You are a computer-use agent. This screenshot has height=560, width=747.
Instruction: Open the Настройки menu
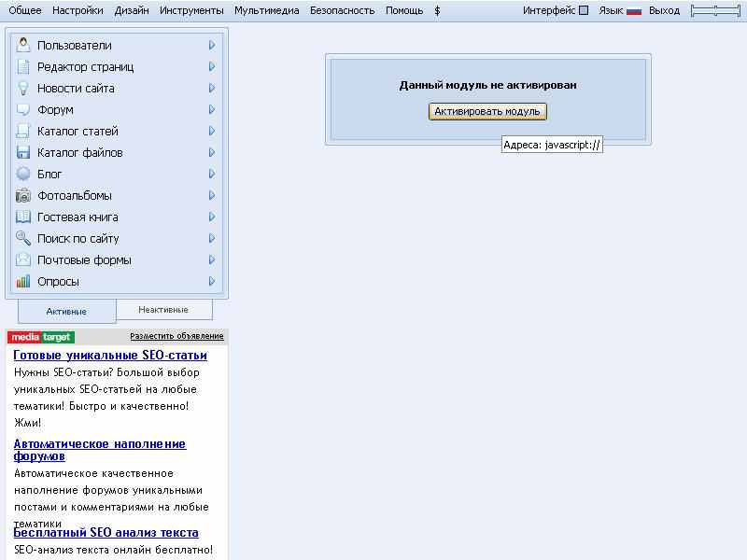tap(78, 10)
